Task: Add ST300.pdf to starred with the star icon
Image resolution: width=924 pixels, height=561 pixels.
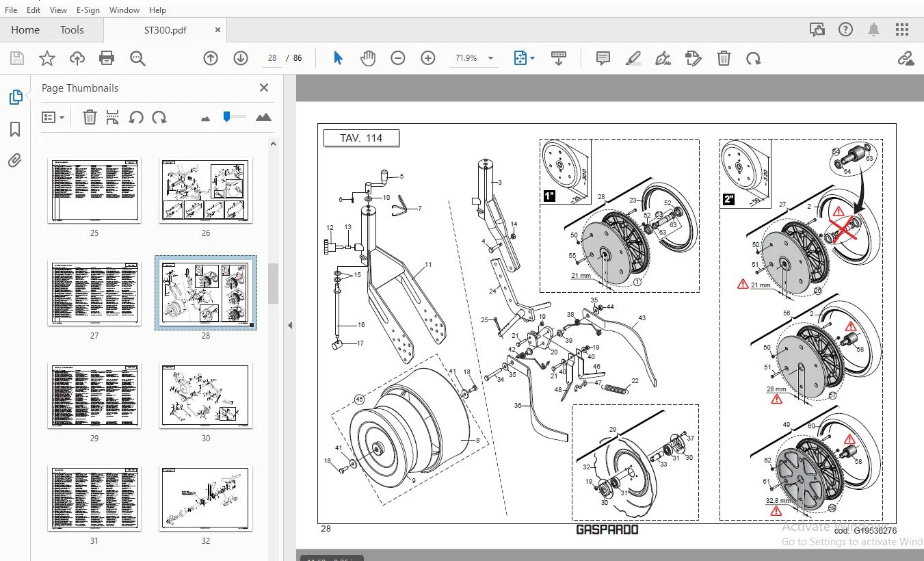Action: (47, 58)
